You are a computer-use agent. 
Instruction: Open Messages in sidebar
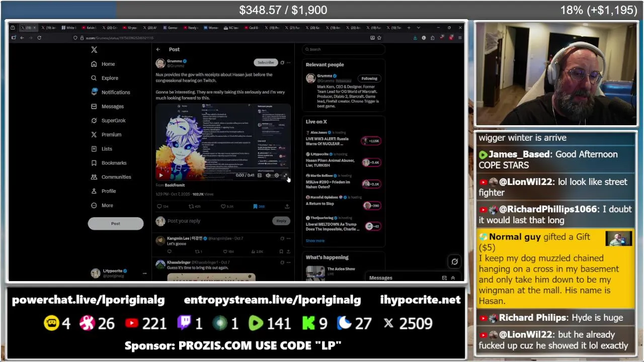click(107, 106)
